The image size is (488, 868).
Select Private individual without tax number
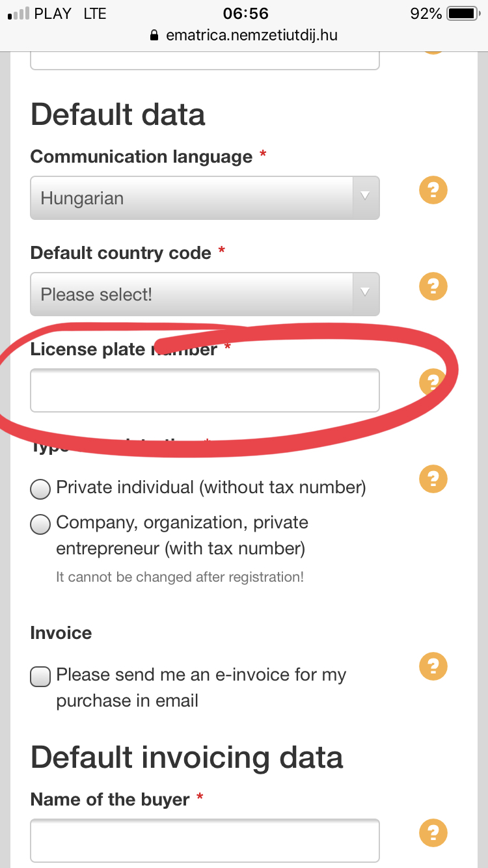(x=41, y=489)
